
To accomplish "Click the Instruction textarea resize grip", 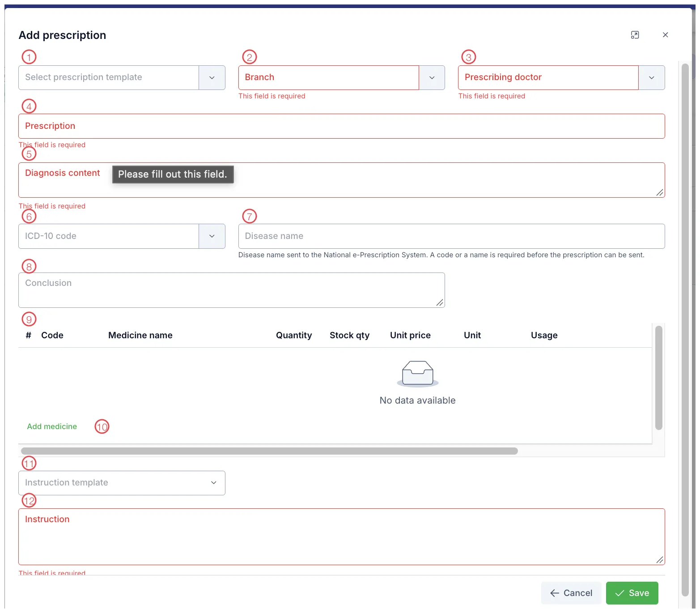I will (x=660, y=560).
